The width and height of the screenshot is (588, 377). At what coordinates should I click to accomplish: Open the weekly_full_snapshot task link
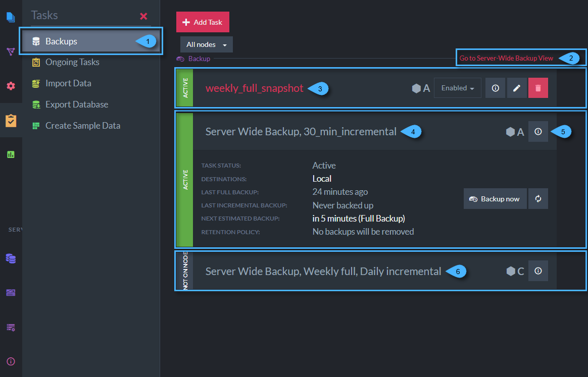[x=254, y=88]
